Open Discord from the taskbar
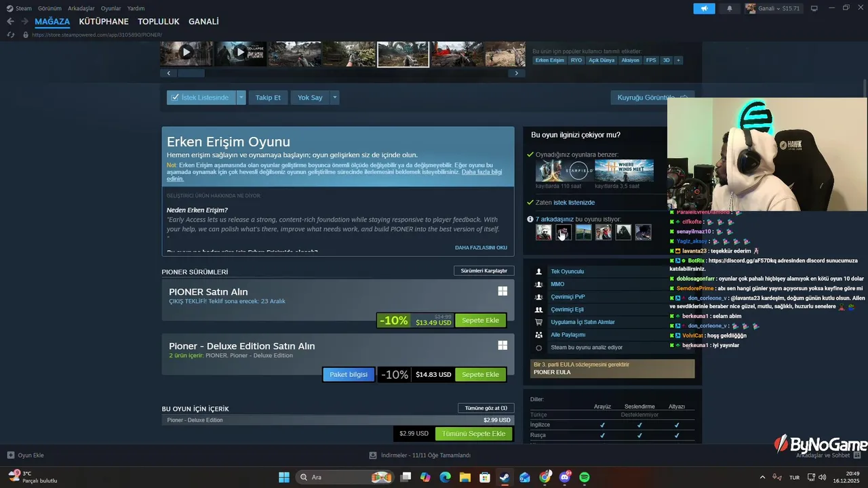868x488 pixels. (x=565, y=477)
